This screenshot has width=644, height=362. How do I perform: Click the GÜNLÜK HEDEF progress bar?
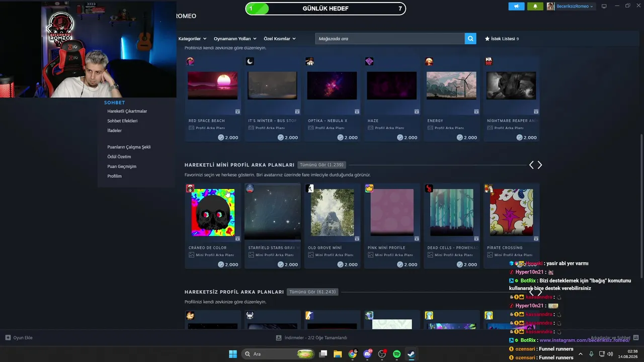click(326, 9)
